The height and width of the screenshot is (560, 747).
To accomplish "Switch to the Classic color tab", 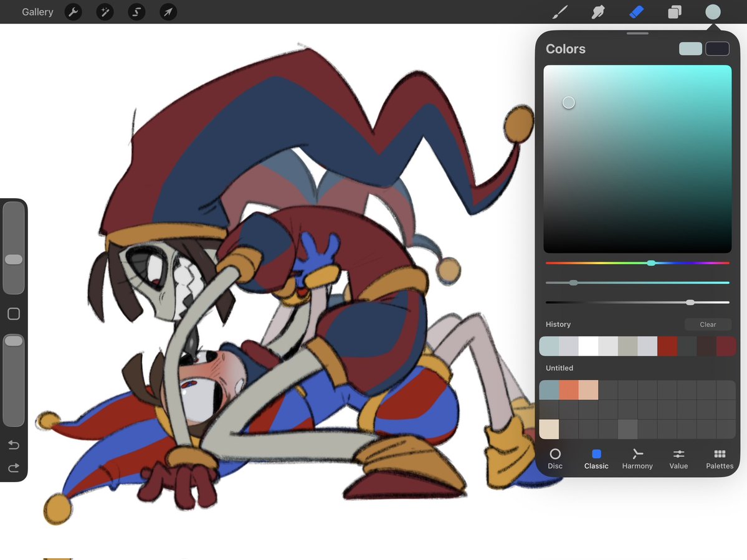I will tap(596, 458).
